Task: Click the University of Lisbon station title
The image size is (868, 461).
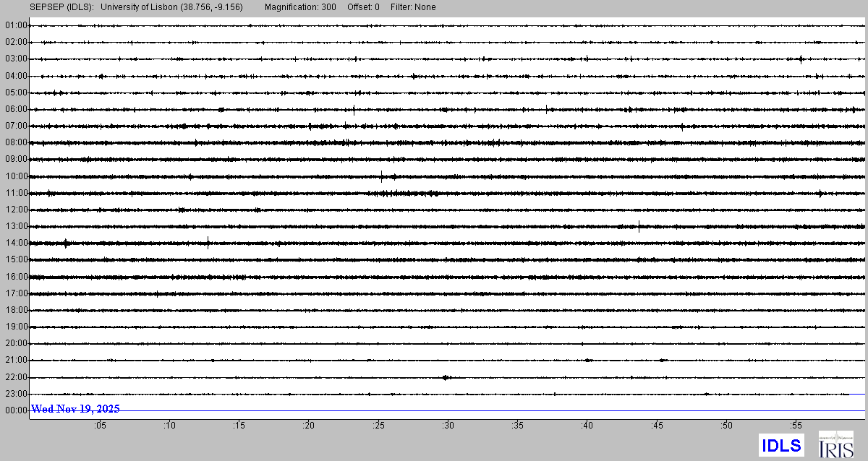Action: point(172,7)
